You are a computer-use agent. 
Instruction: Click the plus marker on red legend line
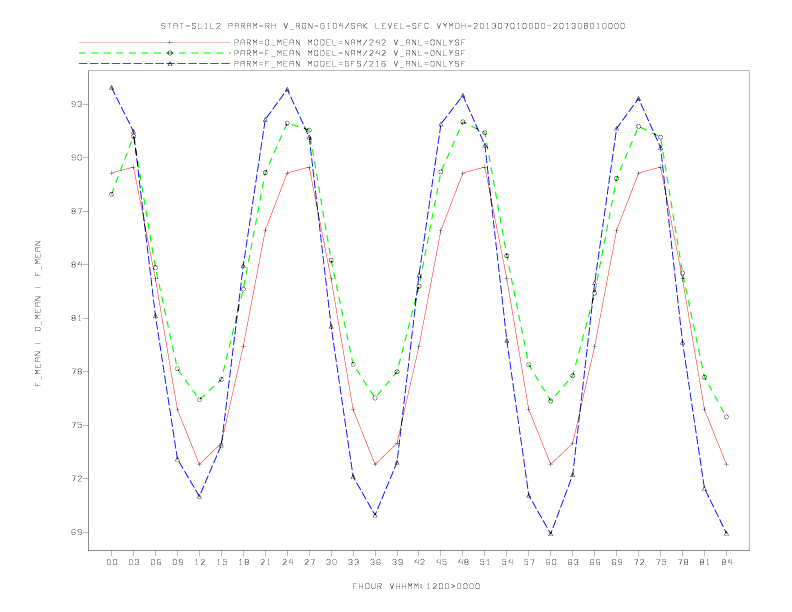tap(170, 42)
